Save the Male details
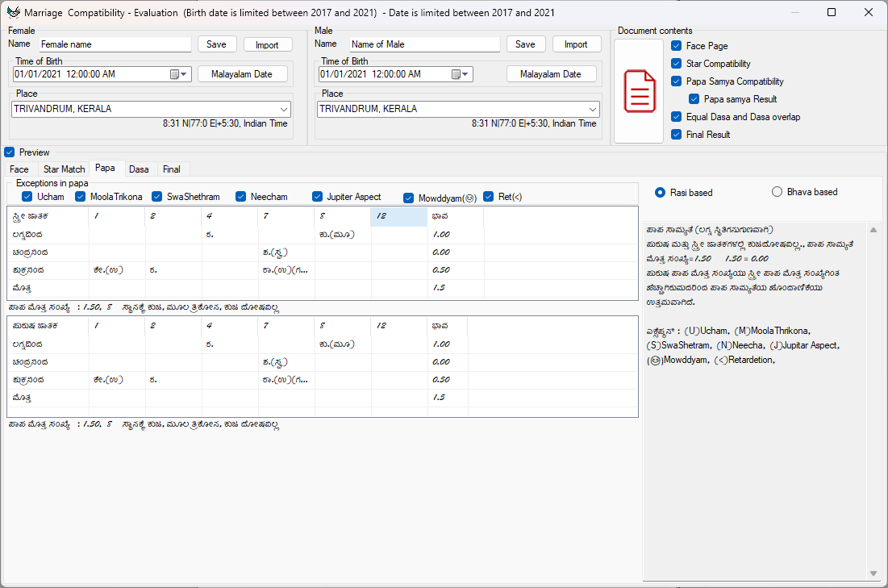888x588 pixels. pyautogui.click(x=525, y=44)
